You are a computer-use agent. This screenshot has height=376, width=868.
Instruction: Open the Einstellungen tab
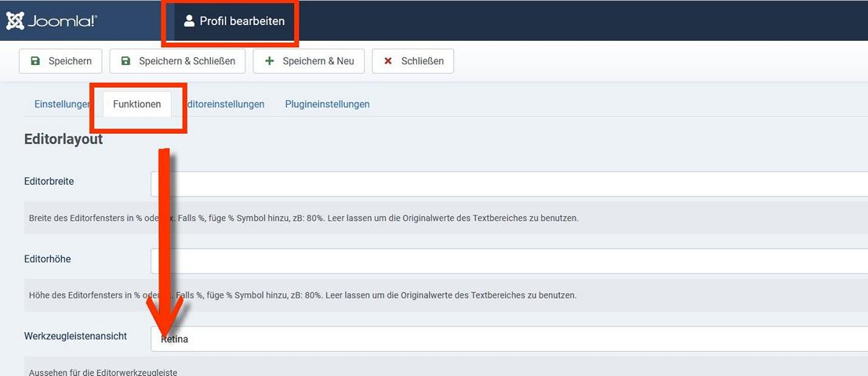pos(62,104)
